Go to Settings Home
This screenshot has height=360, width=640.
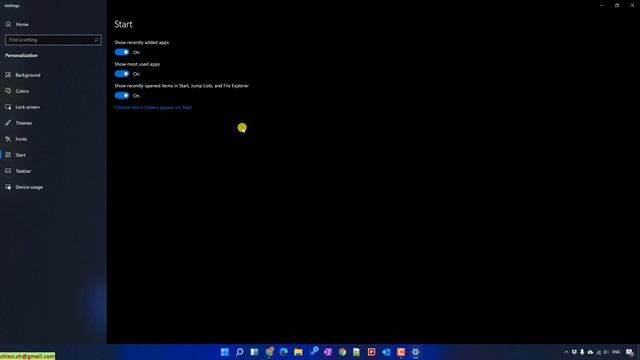(17, 24)
